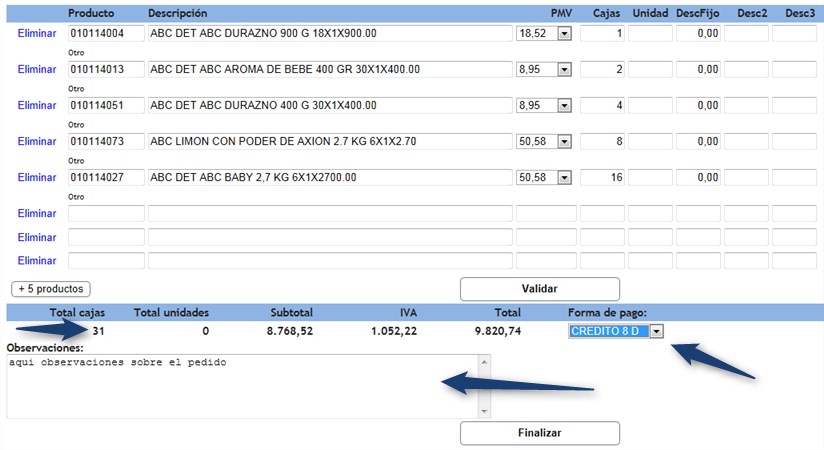The image size is (824, 450).
Task: Click Unidad field for product 010114004
Action: pyautogui.click(x=651, y=33)
